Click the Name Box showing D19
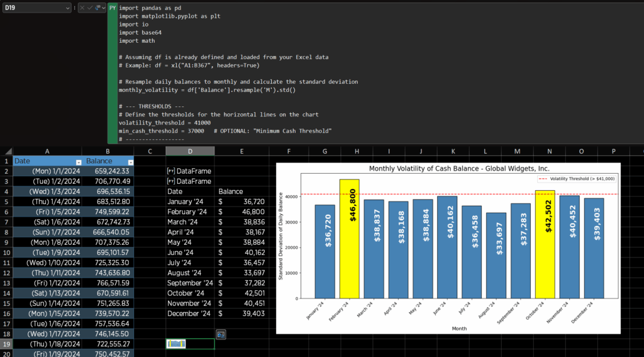Screen dimensions: 644x357 pos(31,8)
